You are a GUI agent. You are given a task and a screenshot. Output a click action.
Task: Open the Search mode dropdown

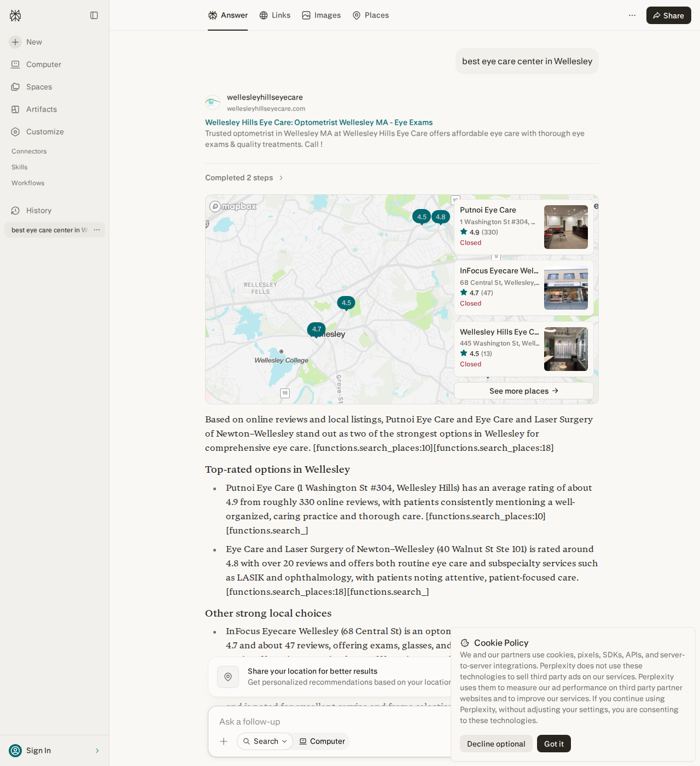[265, 741]
